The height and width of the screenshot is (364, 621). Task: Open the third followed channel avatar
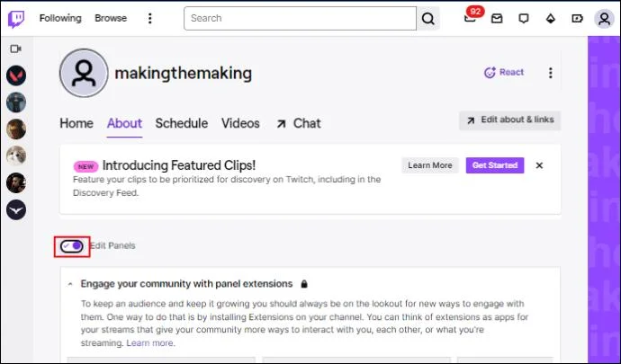16,129
